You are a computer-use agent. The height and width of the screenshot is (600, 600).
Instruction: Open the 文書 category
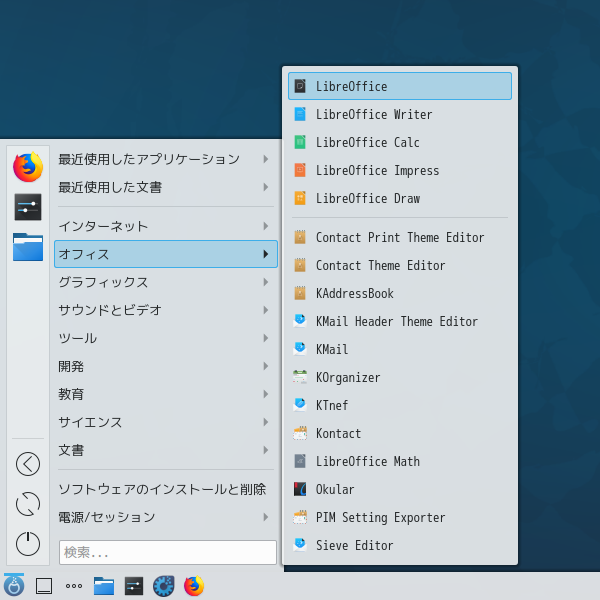click(x=166, y=450)
